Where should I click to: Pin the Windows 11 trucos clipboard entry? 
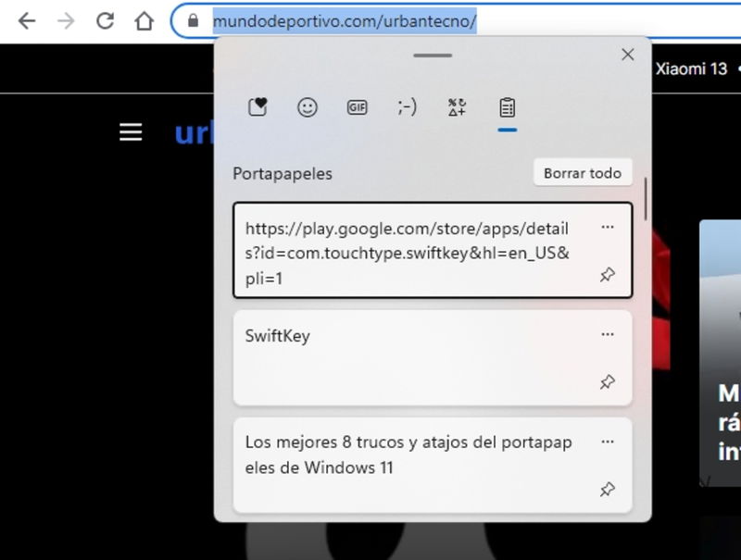pos(609,489)
